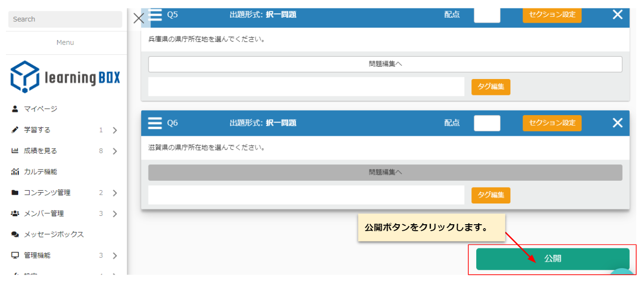Click the Q5 hamburger drag handle icon
The image size is (644, 284).
(155, 14)
